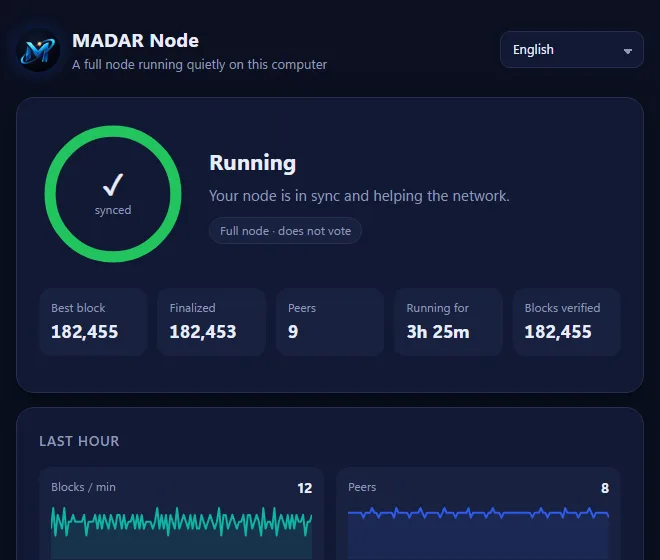Click the green synced status ring
This screenshot has height=560, width=660.
113,194
